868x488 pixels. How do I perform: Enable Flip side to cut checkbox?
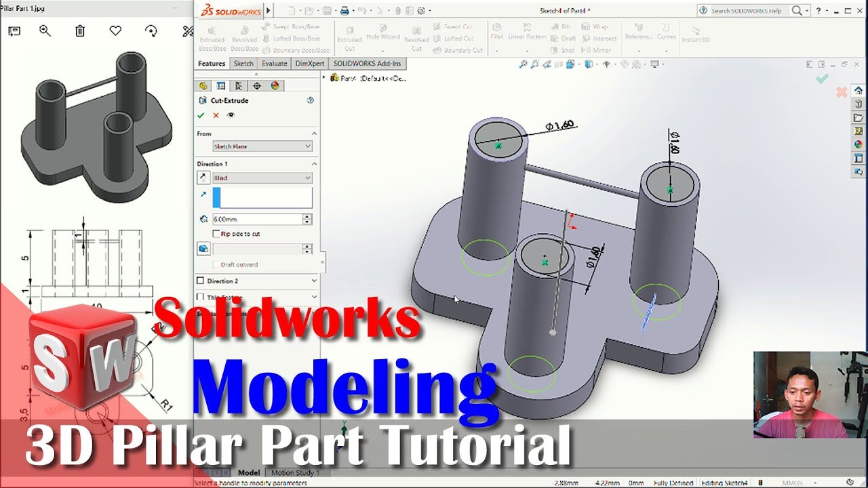pos(216,234)
